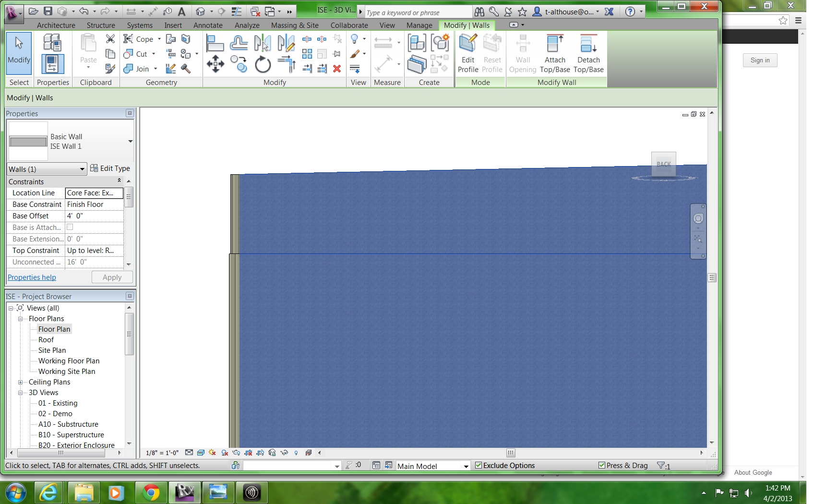Screen dimensions: 814x504
Task: Open the Collaborate ribbon tab
Action: click(x=349, y=25)
